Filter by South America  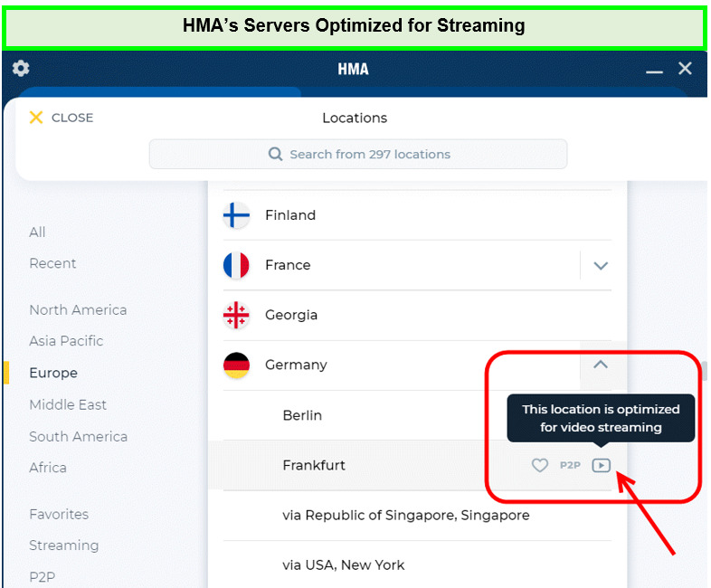point(79,437)
